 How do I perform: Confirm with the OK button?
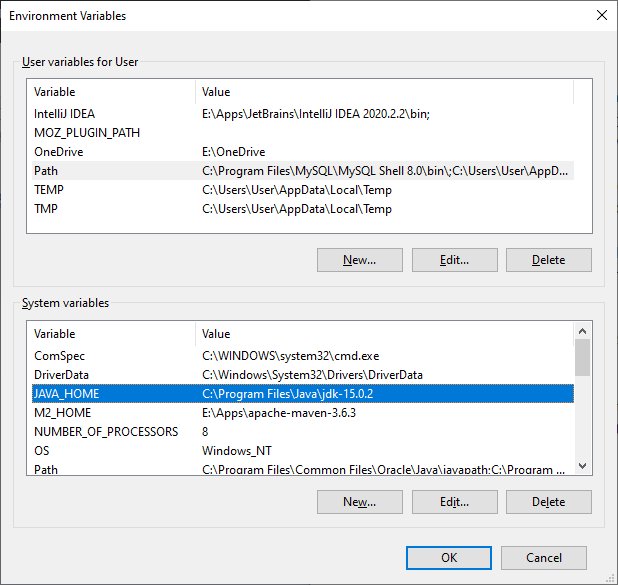click(x=449, y=557)
